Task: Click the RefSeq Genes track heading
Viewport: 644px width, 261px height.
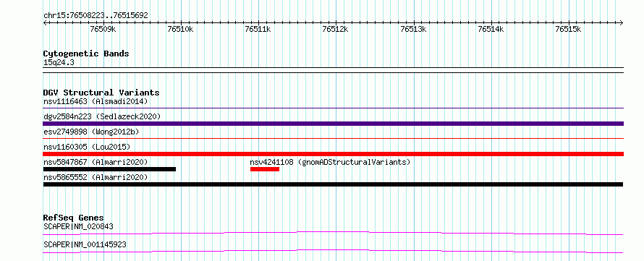Action: coord(74,218)
